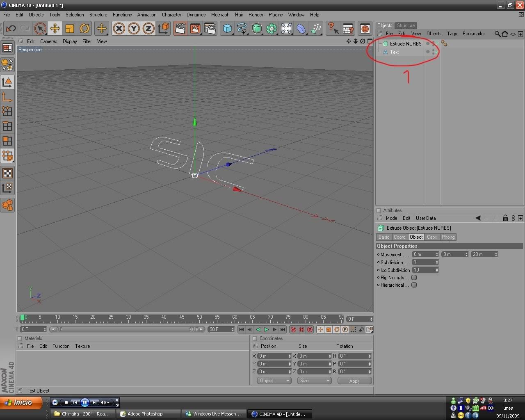Open the File menu in the main menu bar
The image size is (525, 420).
pos(7,15)
